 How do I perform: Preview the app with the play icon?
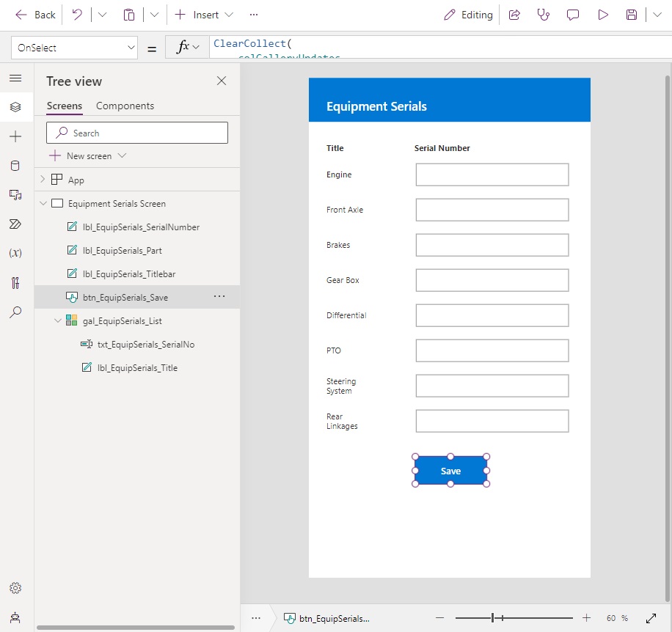click(x=603, y=15)
